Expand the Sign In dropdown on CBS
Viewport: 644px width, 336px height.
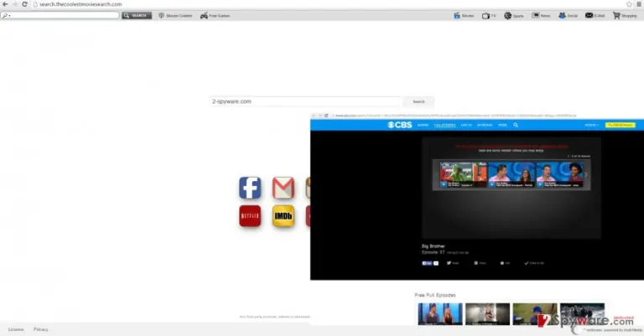tap(591, 125)
